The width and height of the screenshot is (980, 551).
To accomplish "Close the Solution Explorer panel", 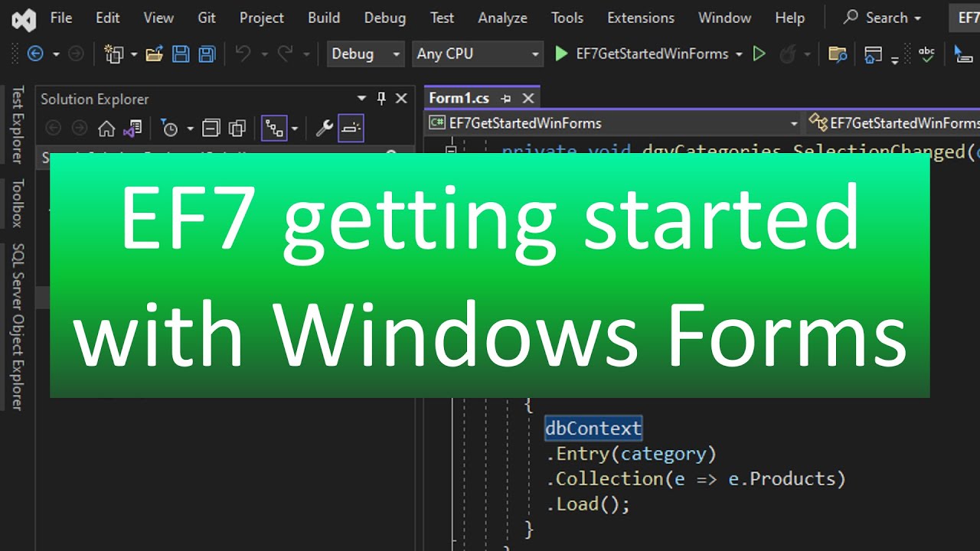I will [401, 98].
